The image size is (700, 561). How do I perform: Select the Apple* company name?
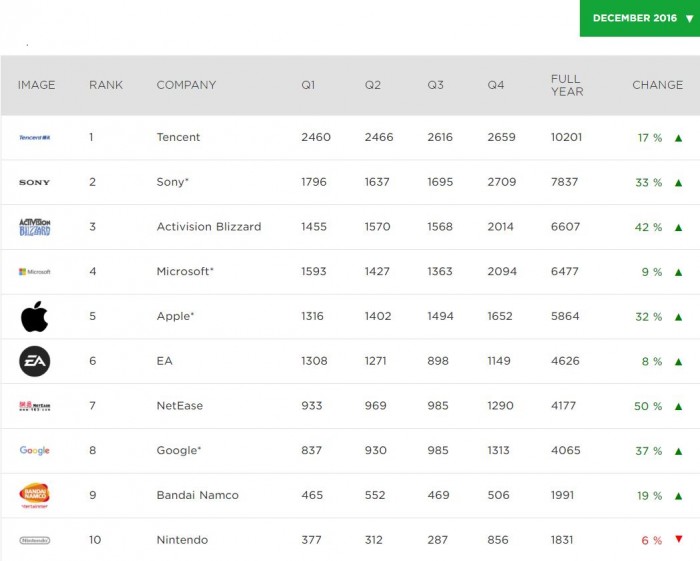pyautogui.click(x=175, y=316)
